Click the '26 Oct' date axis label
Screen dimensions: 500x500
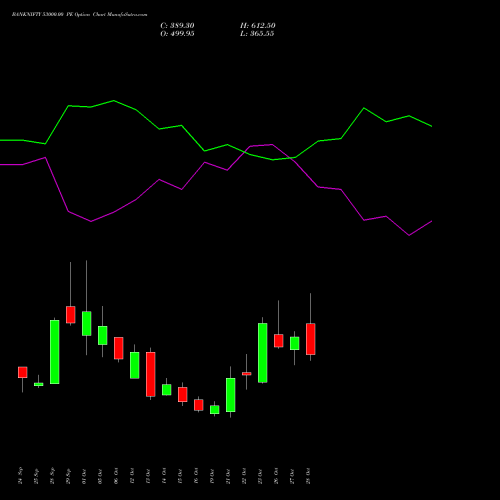coord(277,476)
